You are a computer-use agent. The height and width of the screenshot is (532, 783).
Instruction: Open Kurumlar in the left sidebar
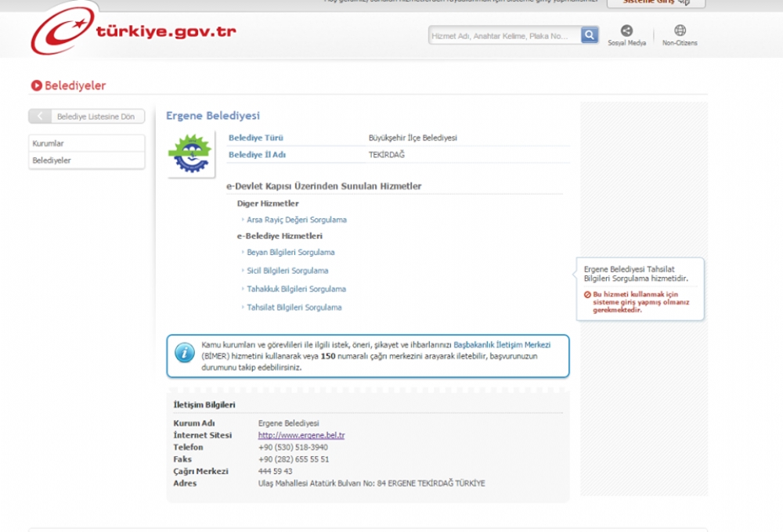pos(86,143)
